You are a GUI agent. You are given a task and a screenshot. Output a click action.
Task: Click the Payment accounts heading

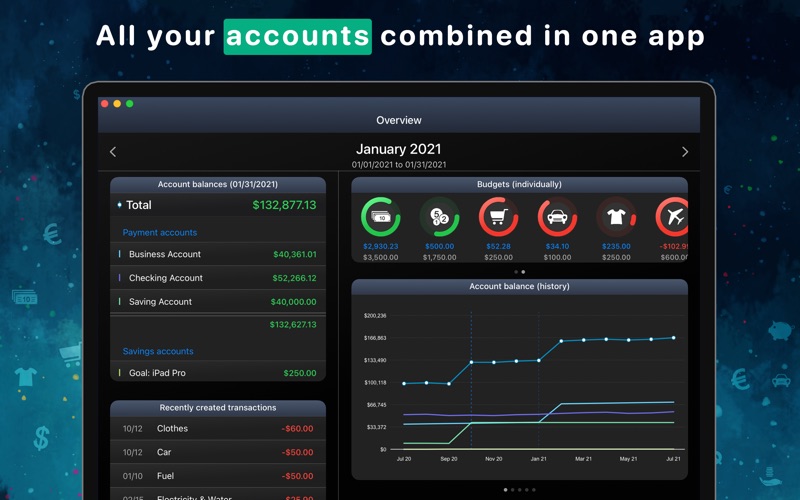(160, 233)
